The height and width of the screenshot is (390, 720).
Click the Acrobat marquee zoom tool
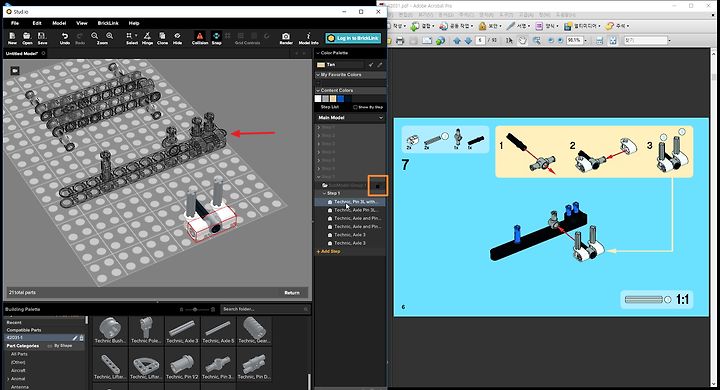click(x=536, y=40)
